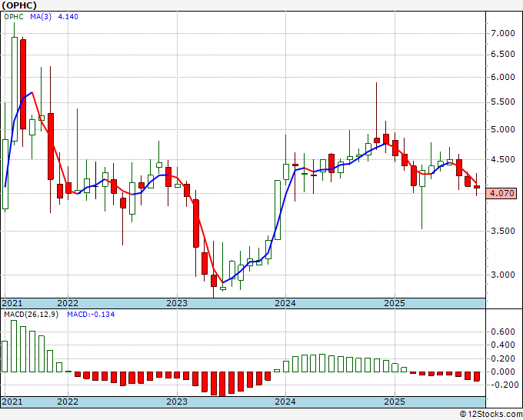Screen dimensions: 523x420
Task: Click the 2024 label on price timeline
Action: coord(285,303)
